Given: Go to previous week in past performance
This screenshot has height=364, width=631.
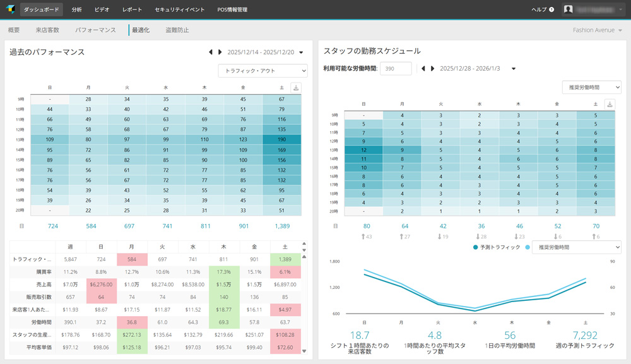Looking at the screenshot, I should tap(211, 52).
